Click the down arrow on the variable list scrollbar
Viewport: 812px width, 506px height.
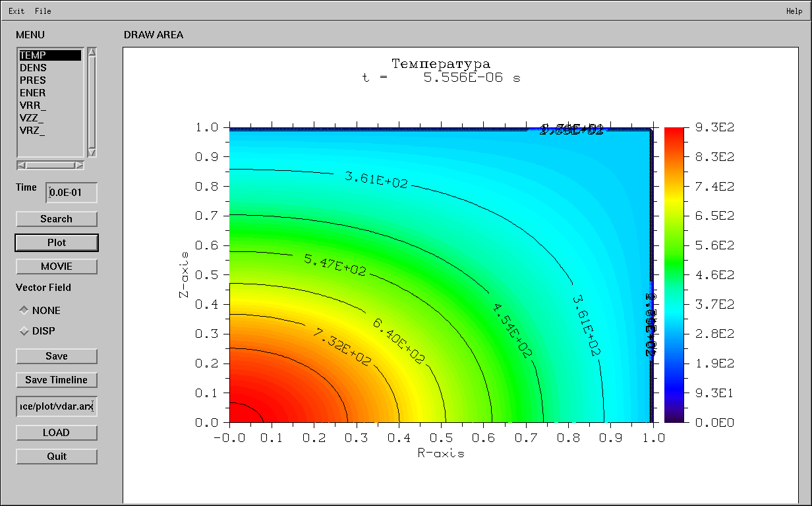click(x=92, y=152)
